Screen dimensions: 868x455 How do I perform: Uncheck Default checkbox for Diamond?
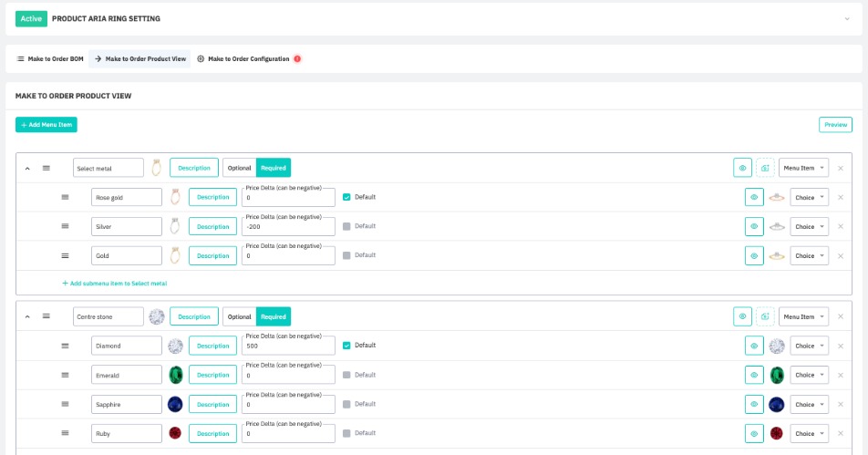pyautogui.click(x=346, y=346)
